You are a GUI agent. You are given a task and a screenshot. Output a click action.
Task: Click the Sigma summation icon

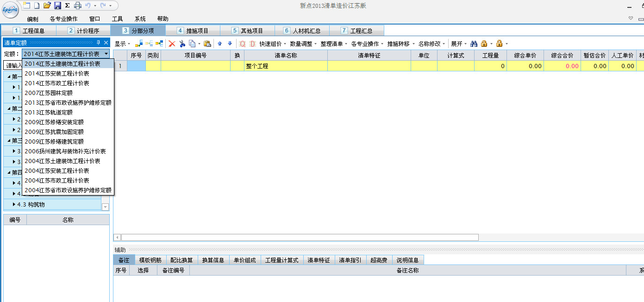pyautogui.click(x=67, y=6)
